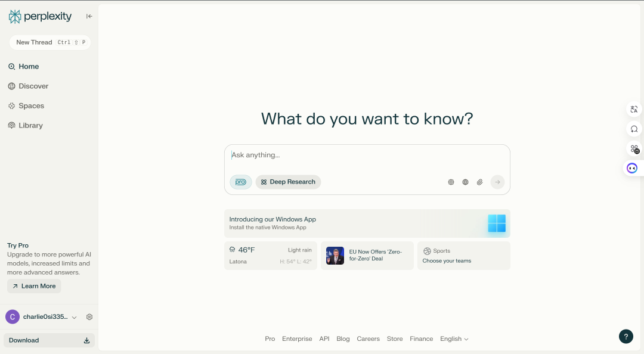Click the Sports basketball icon
Viewport: 644px width, 354px height.
coord(427,251)
